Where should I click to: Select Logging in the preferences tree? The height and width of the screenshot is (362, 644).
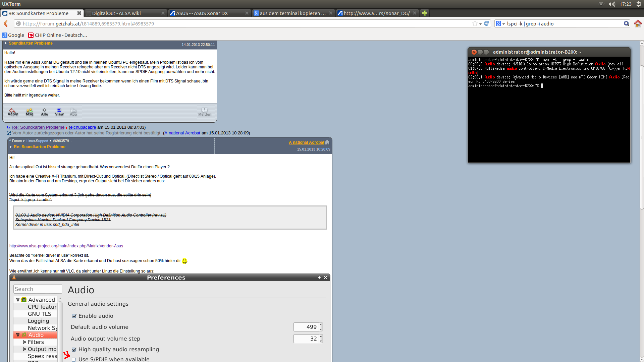point(38,321)
